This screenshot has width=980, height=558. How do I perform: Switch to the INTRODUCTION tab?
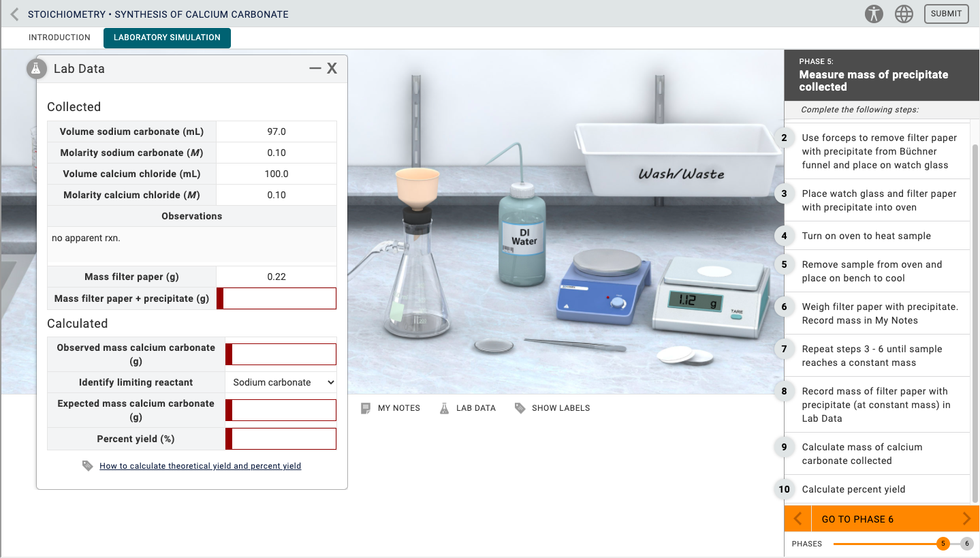(x=59, y=37)
